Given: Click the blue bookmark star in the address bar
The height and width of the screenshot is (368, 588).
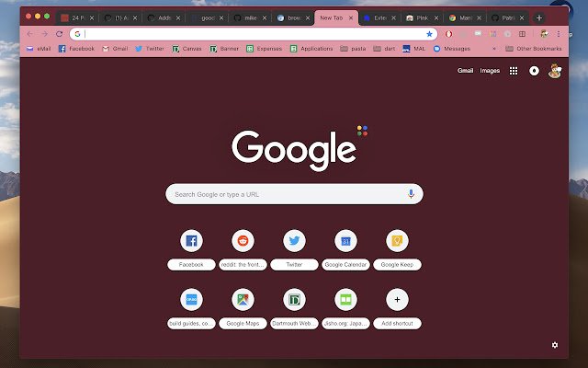Looking at the screenshot, I should (429, 34).
